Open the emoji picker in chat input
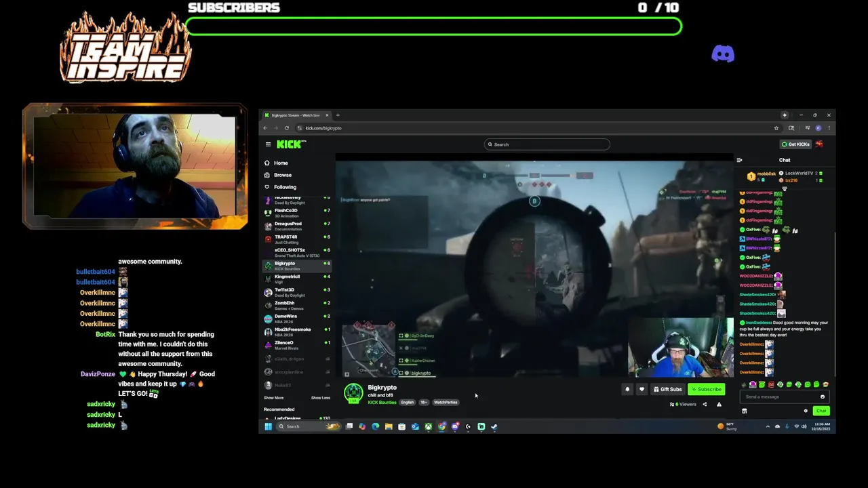Image resolution: width=868 pixels, height=488 pixels. coord(822,397)
